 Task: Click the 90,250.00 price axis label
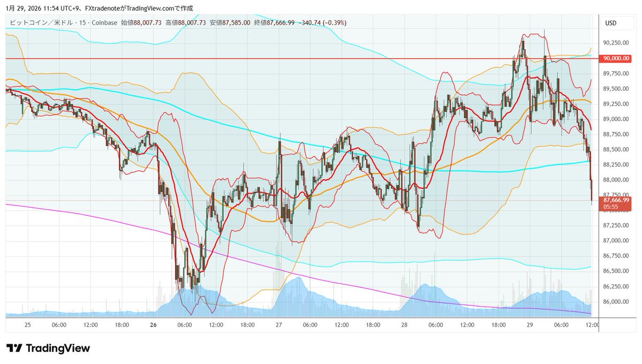coord(616,43)
